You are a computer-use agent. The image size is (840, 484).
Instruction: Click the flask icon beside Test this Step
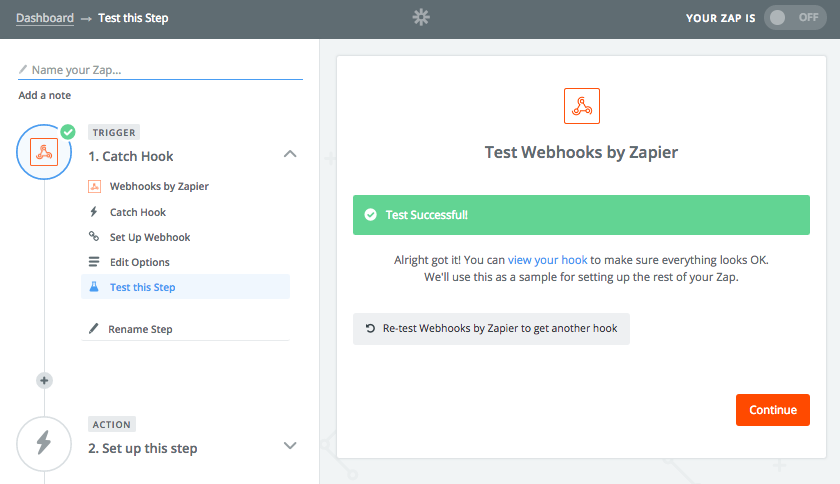point(94,287)
